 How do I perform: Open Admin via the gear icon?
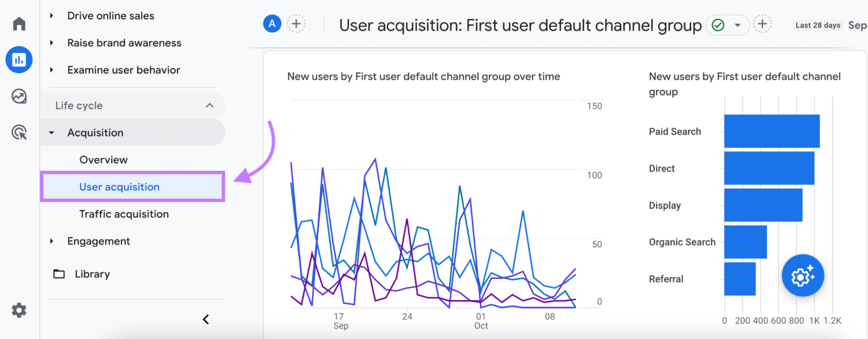19,310
